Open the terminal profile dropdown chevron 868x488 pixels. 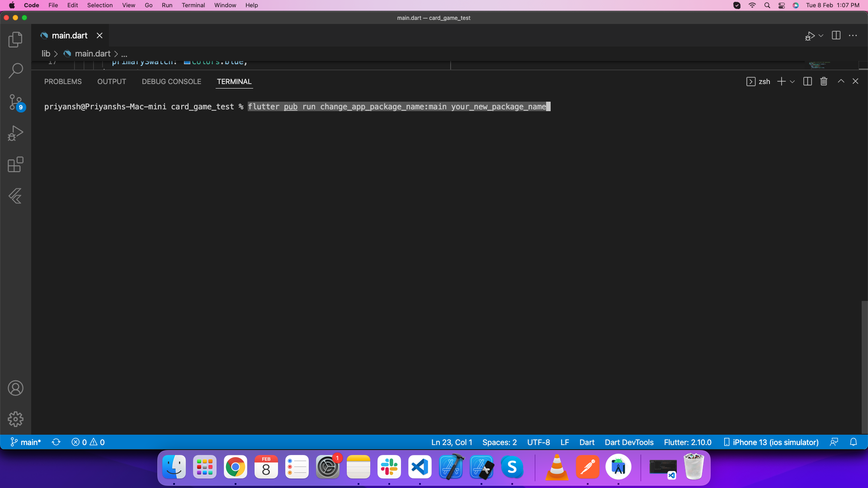(x=792, y=82)
